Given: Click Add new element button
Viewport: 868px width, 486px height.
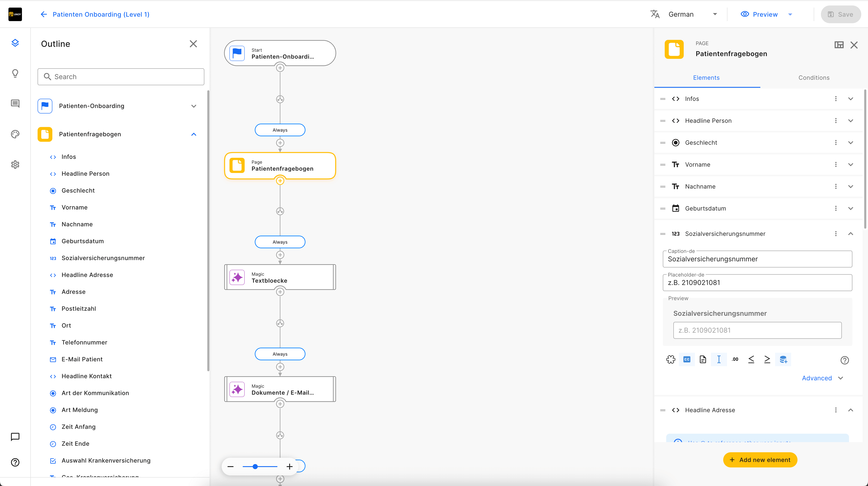Looking at the screenshot, I should (x=760, y=460).
